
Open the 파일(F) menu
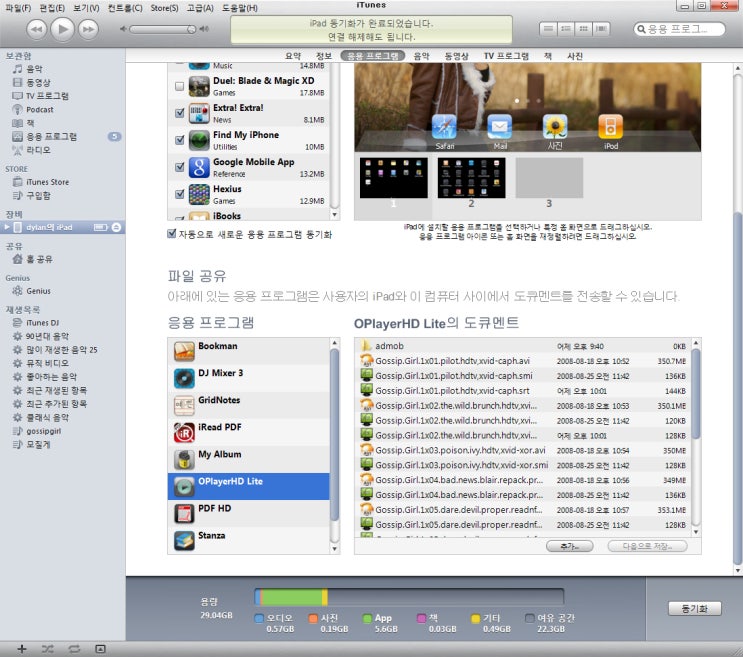pyautogui.click(x=18, y=8)
